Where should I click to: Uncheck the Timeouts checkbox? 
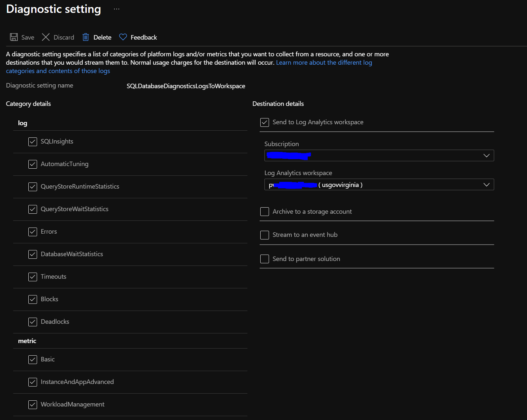tap(33, 277)
